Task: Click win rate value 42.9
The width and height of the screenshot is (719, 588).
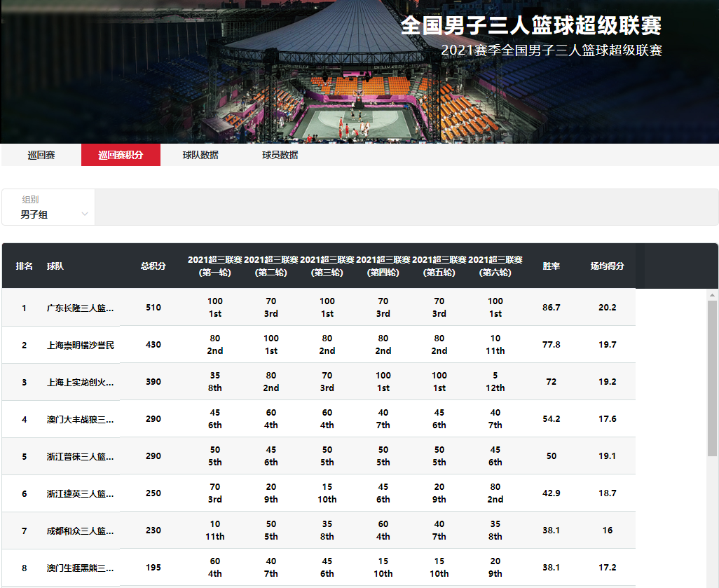Action: (552, 493)
